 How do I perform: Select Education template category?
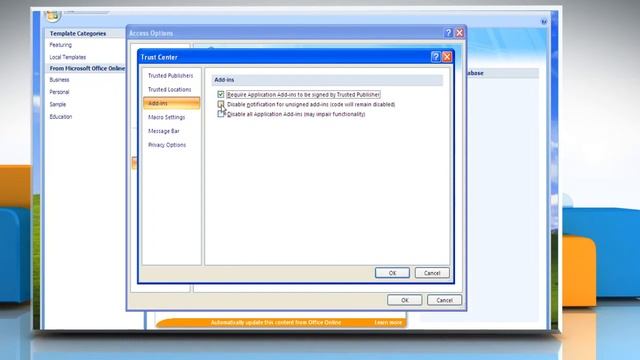coord(61,116)
